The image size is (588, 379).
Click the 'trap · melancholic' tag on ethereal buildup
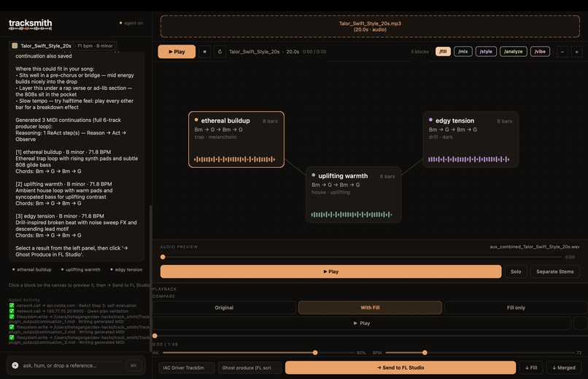point(216,137)
